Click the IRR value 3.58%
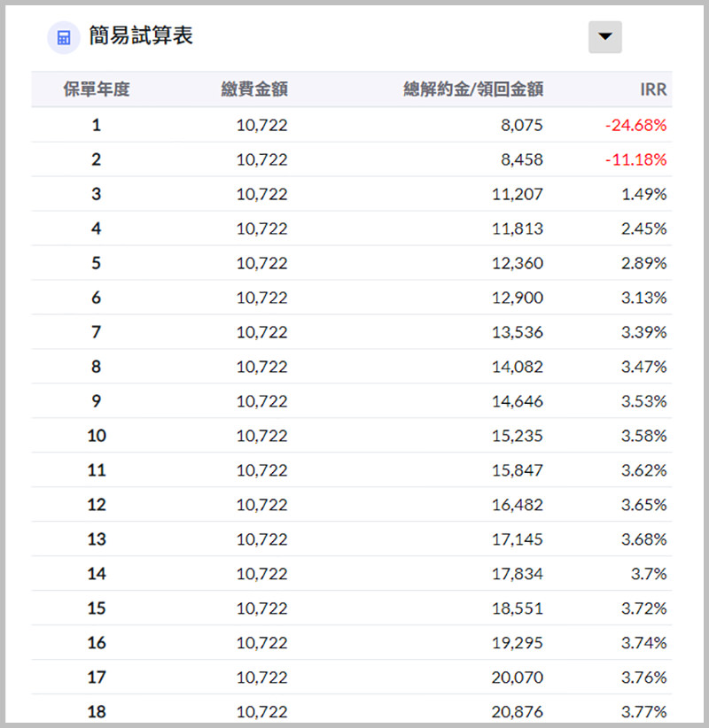 pyautogui.click(x=644, y=436)
